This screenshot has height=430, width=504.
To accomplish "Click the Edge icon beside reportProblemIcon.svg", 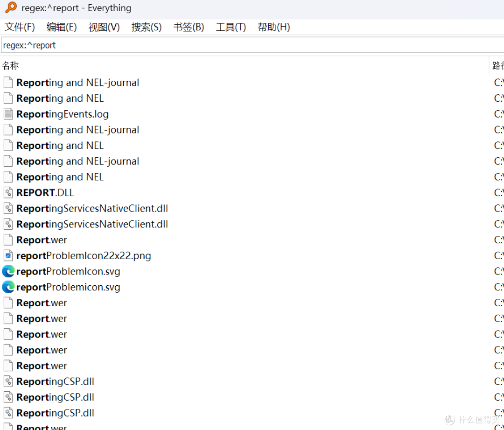I will [x=8, y=271].
